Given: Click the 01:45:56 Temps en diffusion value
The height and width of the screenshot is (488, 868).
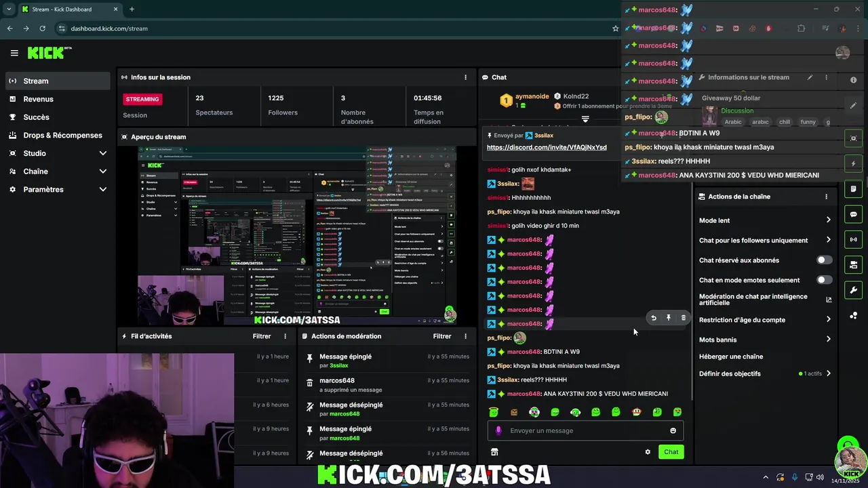Looking at the screenshot, I should [428, 98].
